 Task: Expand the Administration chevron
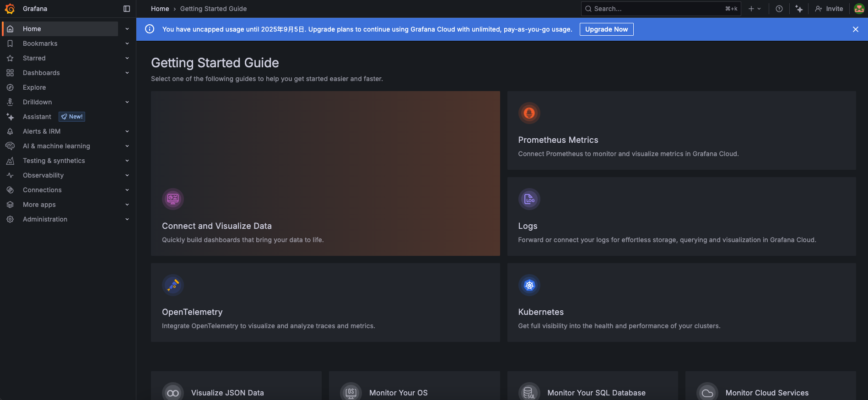click(x=127, y=219)
